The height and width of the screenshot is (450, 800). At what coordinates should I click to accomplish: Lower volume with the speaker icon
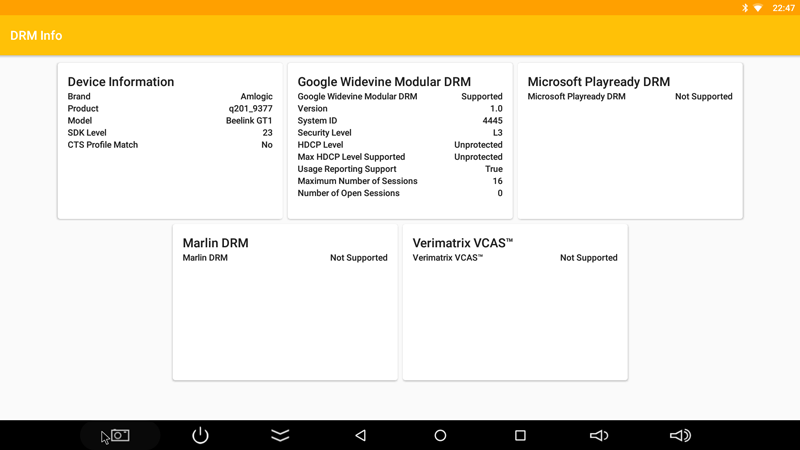599,435
